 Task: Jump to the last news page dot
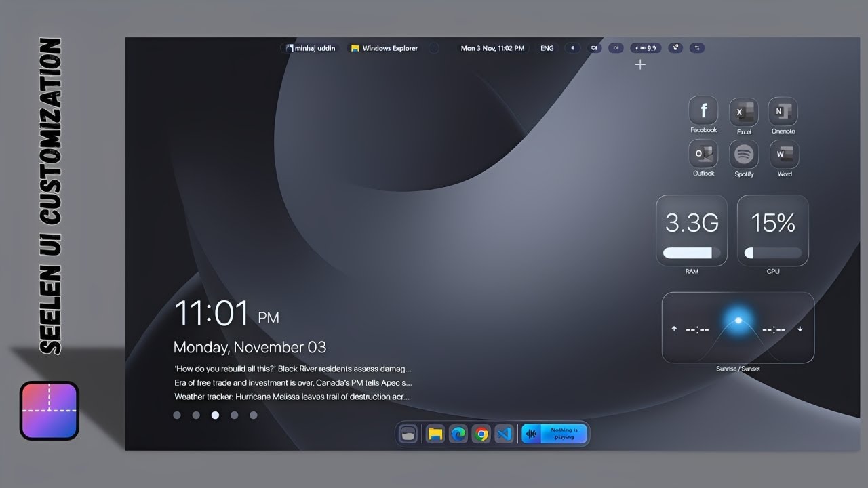pyautogui.click(x=254, y=415)
